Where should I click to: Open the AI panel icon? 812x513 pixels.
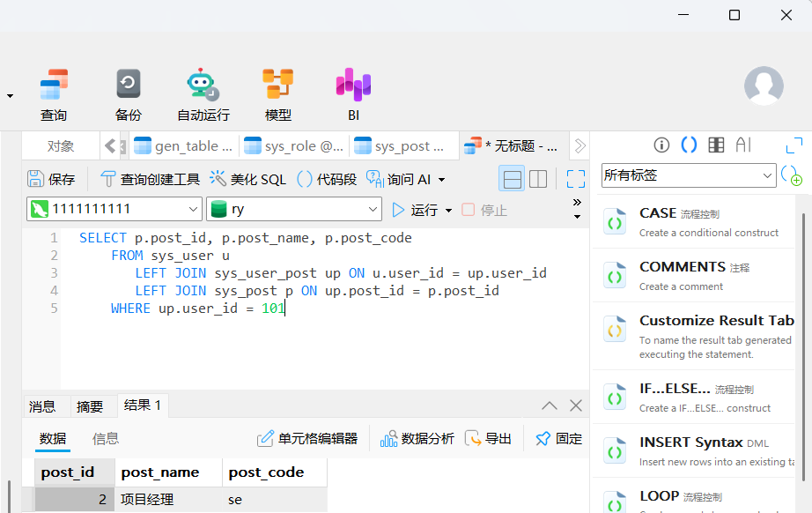click(x=743, y=145)
